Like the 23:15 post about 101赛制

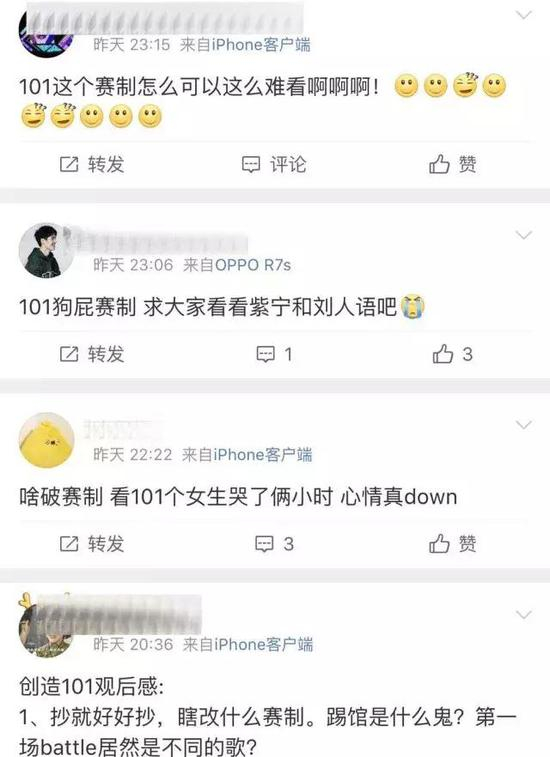coord(452,164)
